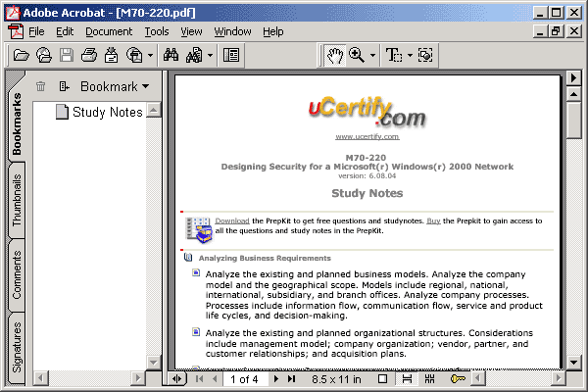This screenshot has height=392, width=588.
Task: Click bookmarks panel scroll left arrow
Action: (x=40, y=378)
